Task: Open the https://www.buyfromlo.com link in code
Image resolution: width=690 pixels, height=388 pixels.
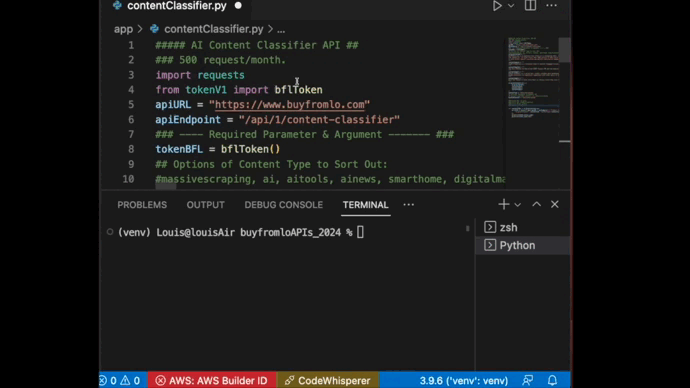Action: (x=290, y=105)
